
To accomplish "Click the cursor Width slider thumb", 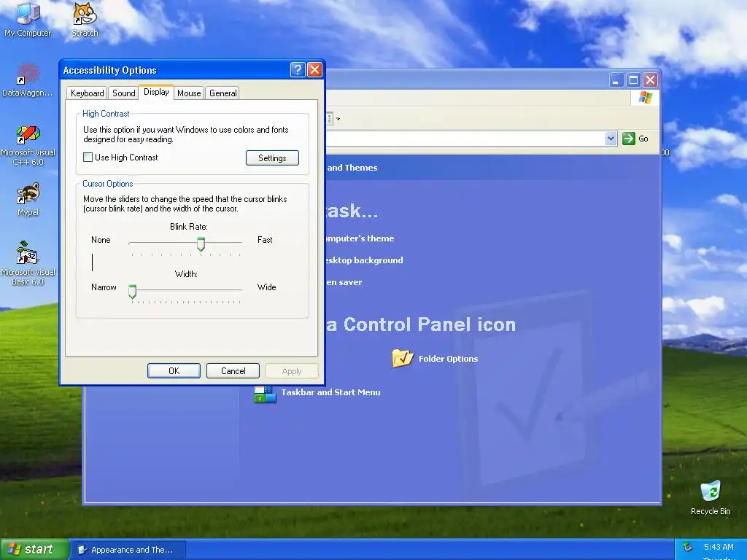I will (x=133, y=291).
